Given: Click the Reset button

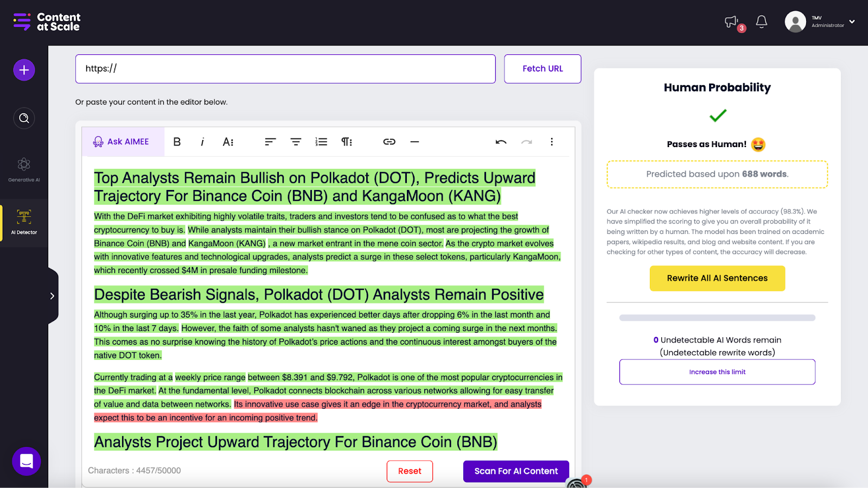Looking at the screenshot, I should pyautogui.click(x=410, y=471).
